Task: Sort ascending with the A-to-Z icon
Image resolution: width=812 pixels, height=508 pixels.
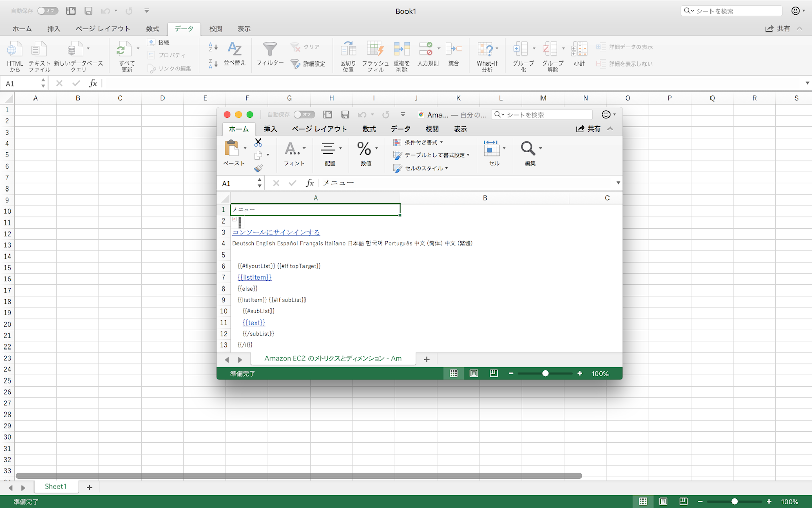Action: pyautogui.click(x=213, y=47)
